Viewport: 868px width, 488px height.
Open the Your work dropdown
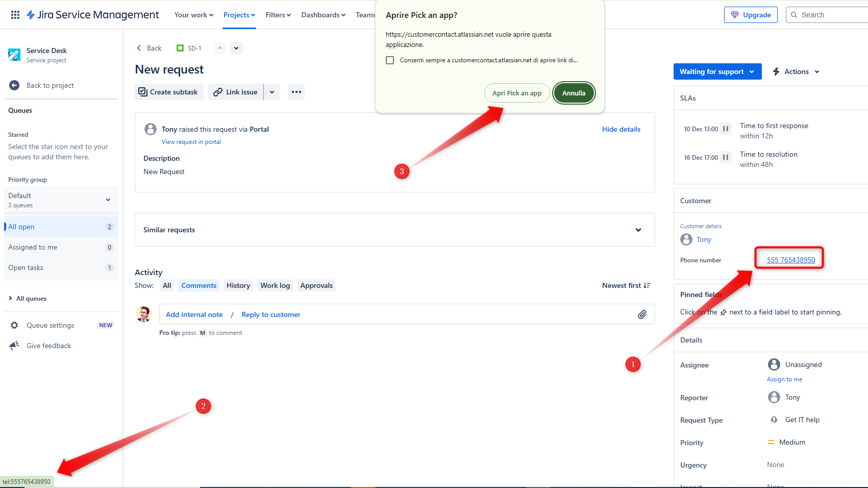click(194, 15)
